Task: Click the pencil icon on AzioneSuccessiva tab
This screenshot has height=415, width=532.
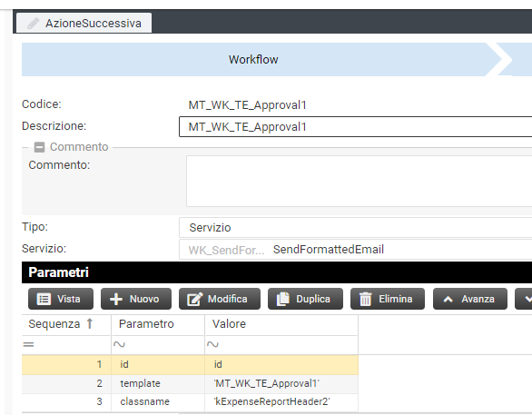Action: [33, 24]
